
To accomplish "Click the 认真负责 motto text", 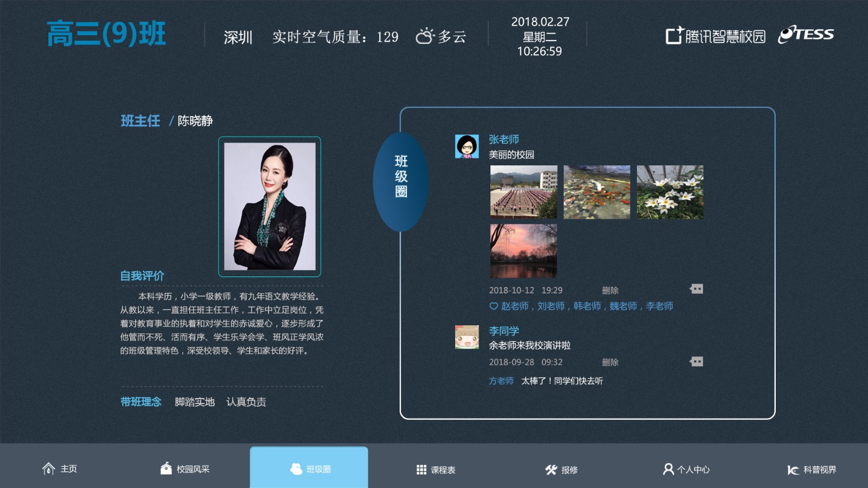I will pyautogui.click(x=246, y=402).
